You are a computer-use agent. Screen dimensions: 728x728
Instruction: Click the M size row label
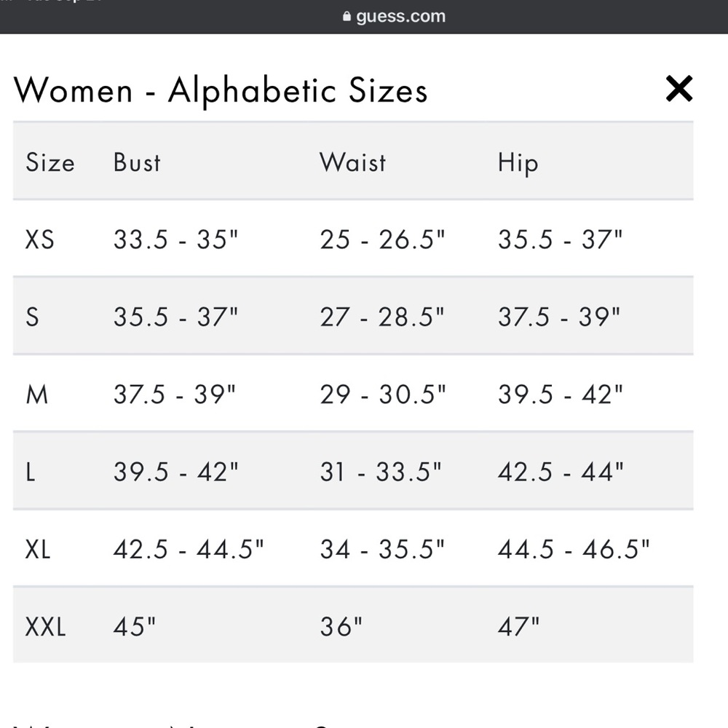pos(36,395)
